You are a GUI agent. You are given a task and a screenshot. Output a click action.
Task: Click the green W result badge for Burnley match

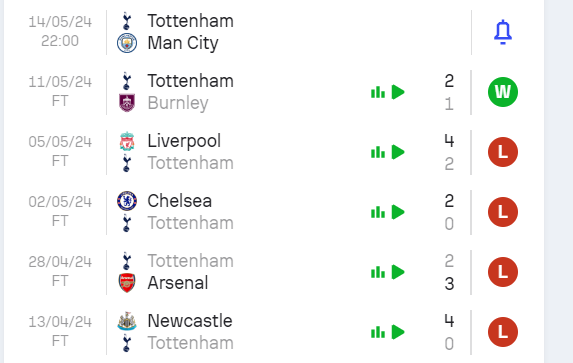[x=503, y=92]
